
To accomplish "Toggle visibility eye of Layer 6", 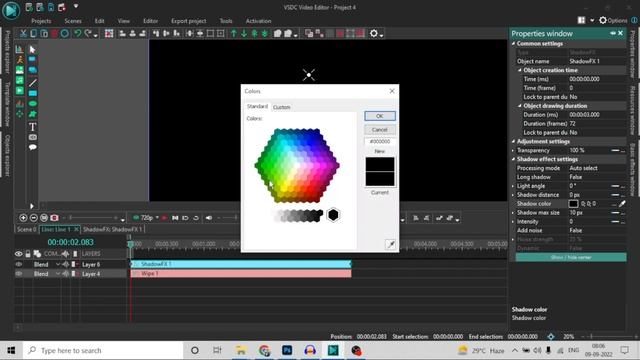I will pos(19,264).
